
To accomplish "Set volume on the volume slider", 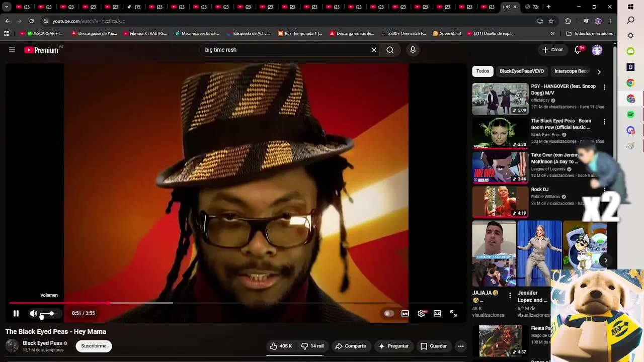I will [49, 313].
